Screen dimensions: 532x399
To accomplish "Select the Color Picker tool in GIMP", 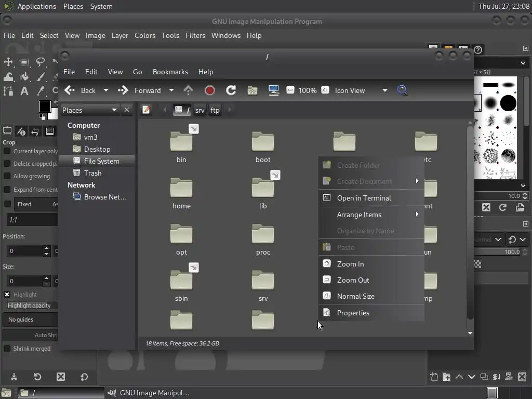I will [x=41, y=91].
